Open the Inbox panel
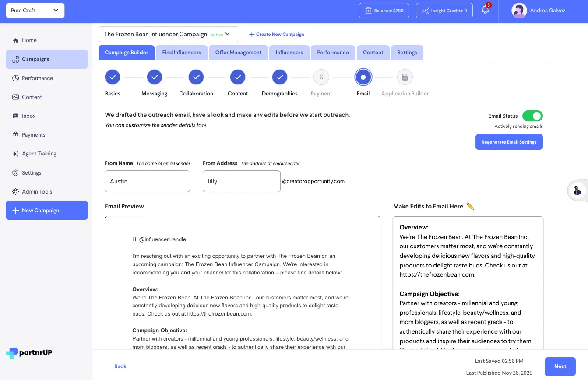This screenshot has width=588, height=380. [x=29, y=116]
